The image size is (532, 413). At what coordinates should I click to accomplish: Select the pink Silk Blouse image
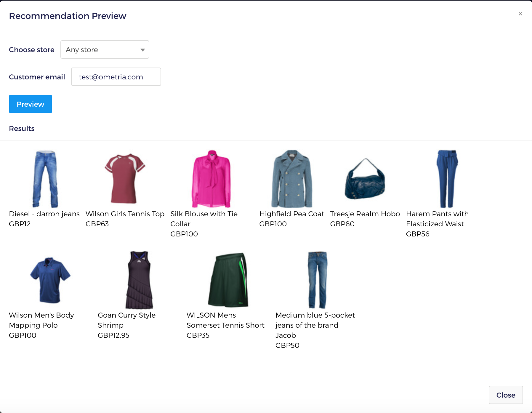point(211,179)
